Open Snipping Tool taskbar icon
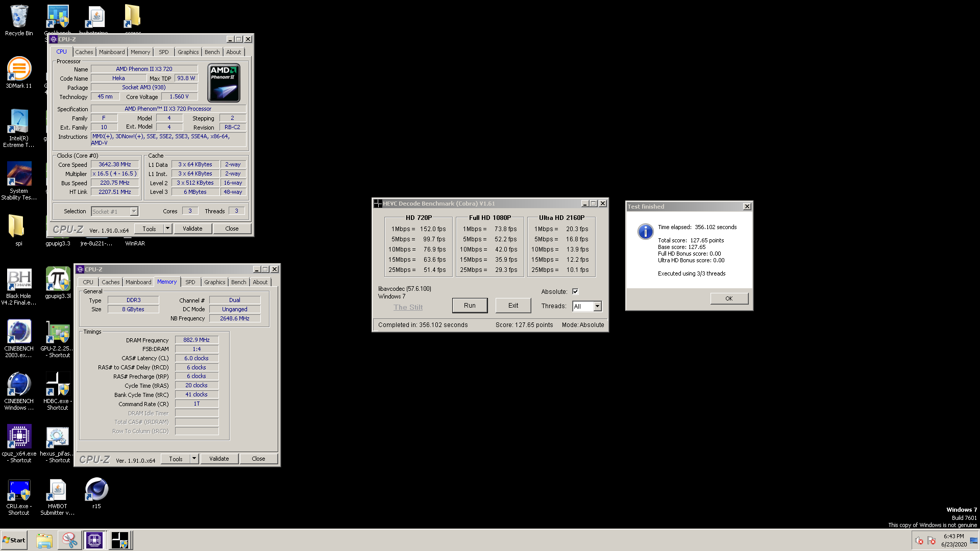Viewport: 980px width, 551px height. 69,540
